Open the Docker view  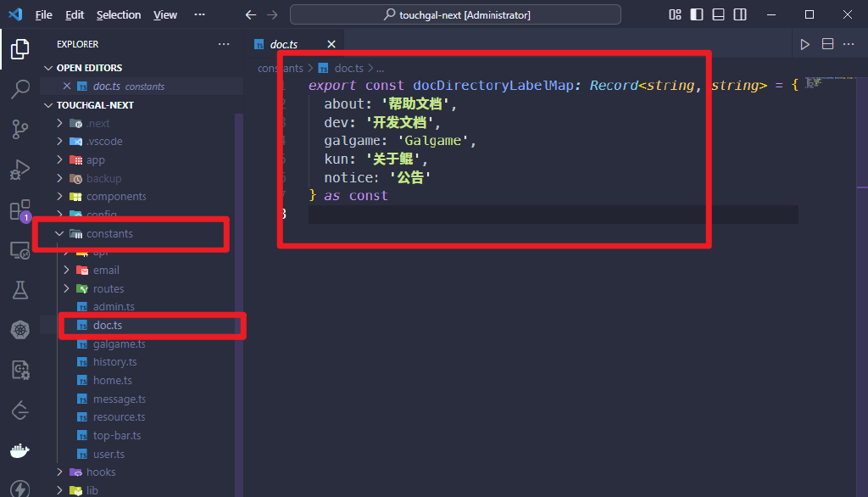click(19, 450)
